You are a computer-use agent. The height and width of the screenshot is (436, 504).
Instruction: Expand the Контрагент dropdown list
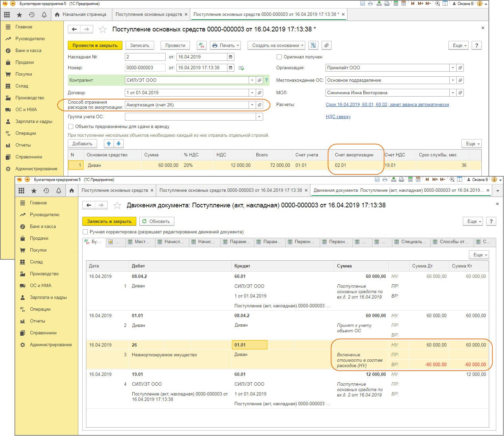click(252, 80)
